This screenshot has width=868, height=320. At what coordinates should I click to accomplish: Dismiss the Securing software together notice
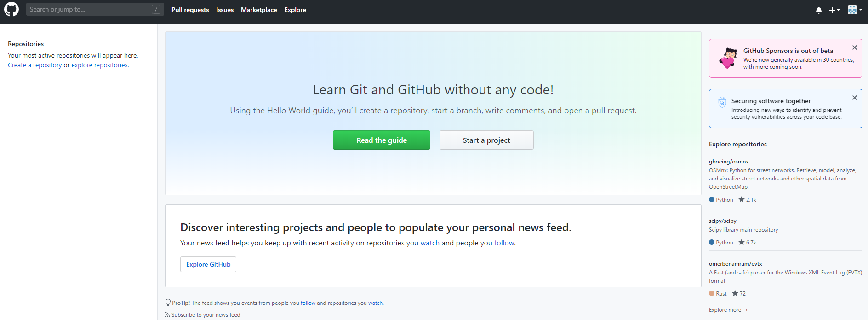click(855, 98)
